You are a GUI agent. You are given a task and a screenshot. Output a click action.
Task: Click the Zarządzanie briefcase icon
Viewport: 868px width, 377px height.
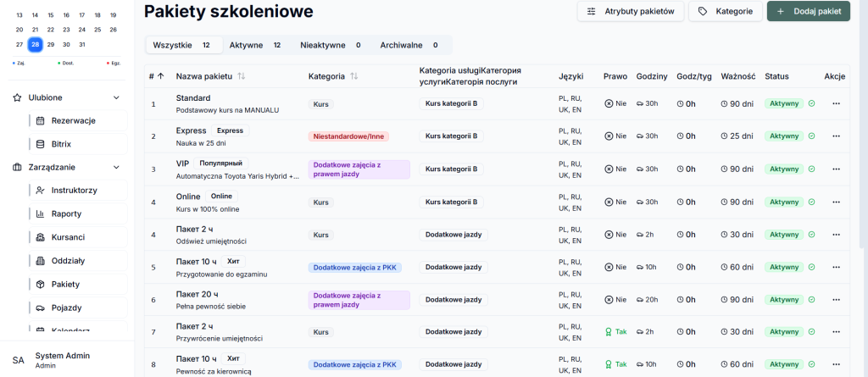point(17,167)
